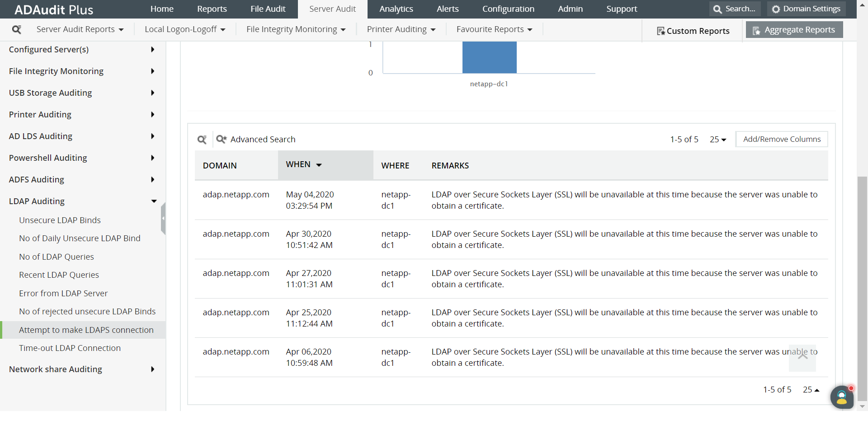Click the scroll-to-top arrow button

(802, 357)
